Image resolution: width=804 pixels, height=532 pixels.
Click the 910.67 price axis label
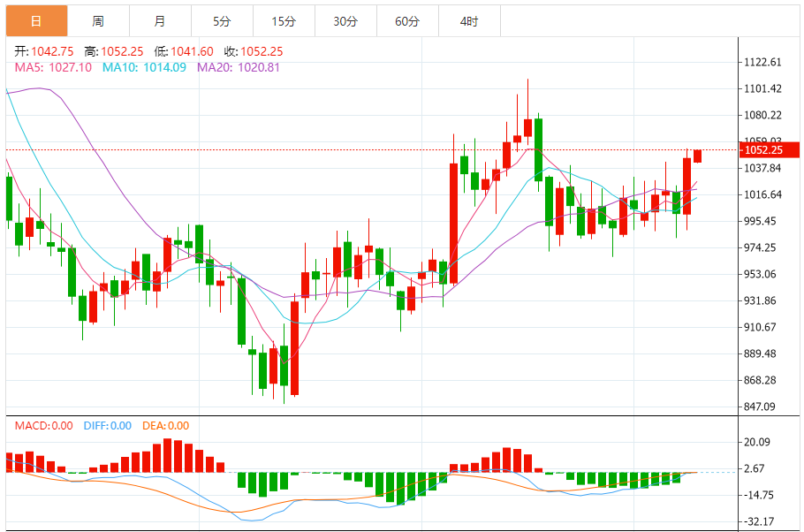click(761, 327)
